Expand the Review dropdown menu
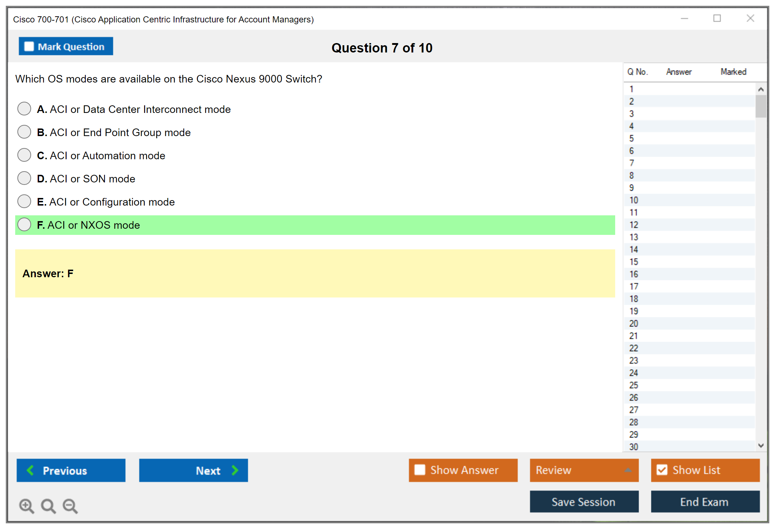The image size is (778, 532). pyautogui.click(x=628, y=470)
